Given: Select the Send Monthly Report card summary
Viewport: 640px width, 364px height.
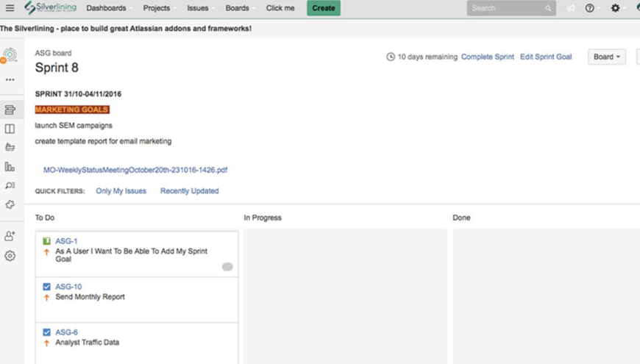Looking at the screenshot, I should click(90, 296).
